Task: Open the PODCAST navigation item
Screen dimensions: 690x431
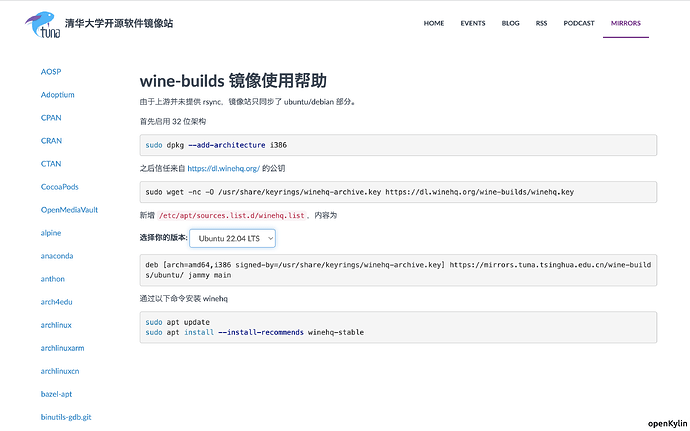Action: [579, 23]
